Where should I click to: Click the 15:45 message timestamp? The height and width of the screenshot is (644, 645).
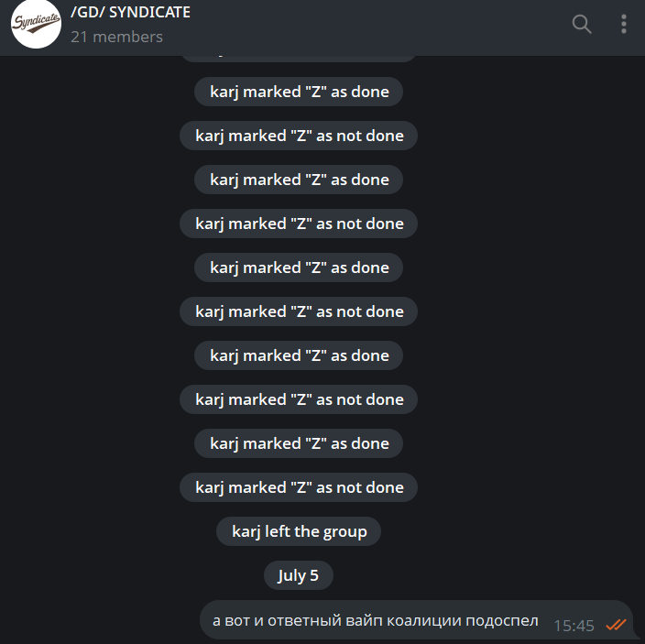(x=574, y=626)
